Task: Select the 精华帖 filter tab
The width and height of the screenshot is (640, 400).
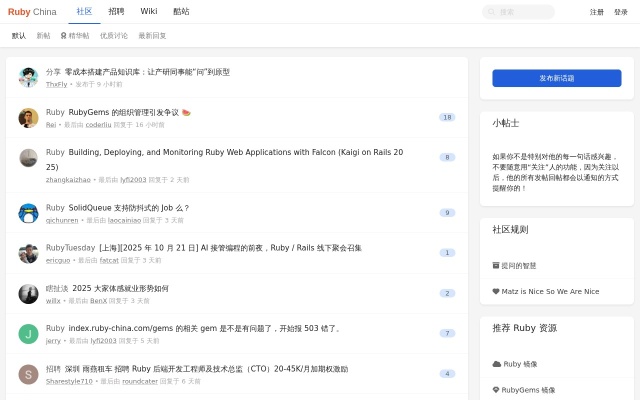Action: [x=75, y=35]
